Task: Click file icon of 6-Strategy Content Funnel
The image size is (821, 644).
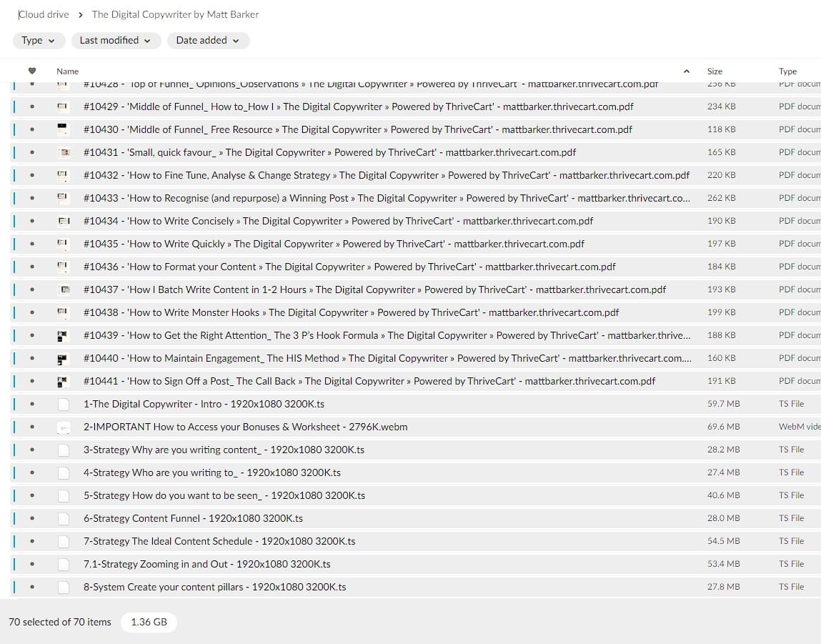Action: tap(64, 518)
